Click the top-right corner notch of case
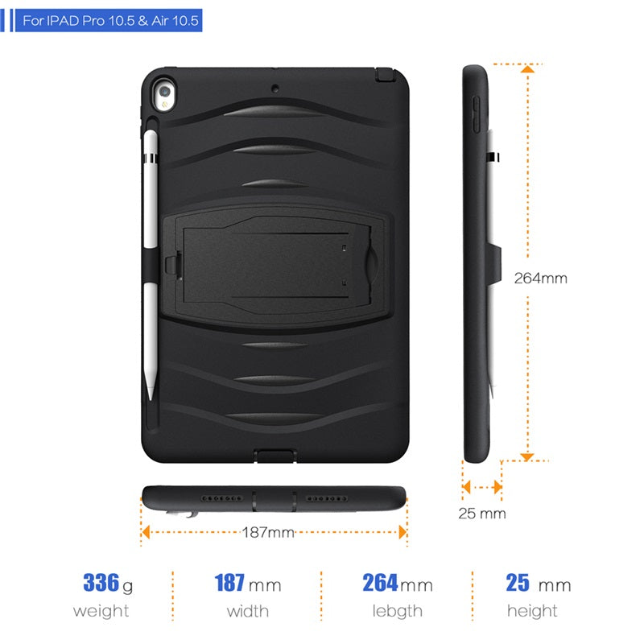The width and height of the screenshot is (644, 644). tap(385, 74)
